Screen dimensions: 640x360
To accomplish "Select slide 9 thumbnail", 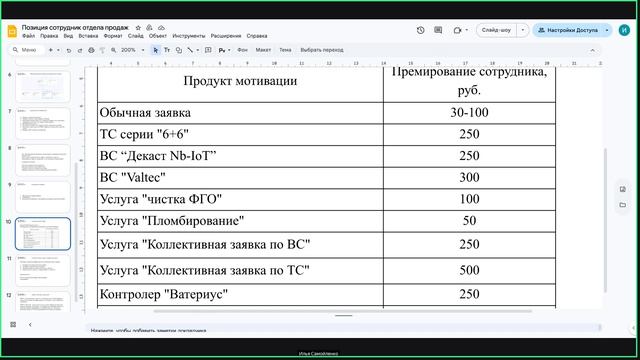I will [x=43, y=197].
